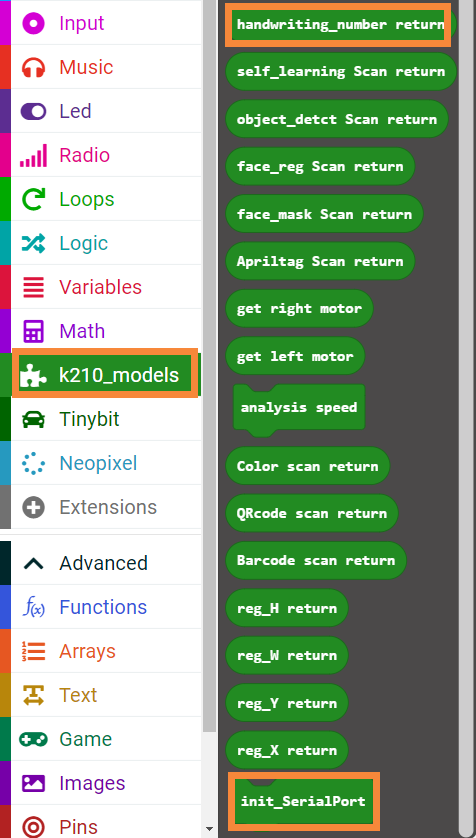
Task: Choose the reg_X return block
Action: (287, 750)
